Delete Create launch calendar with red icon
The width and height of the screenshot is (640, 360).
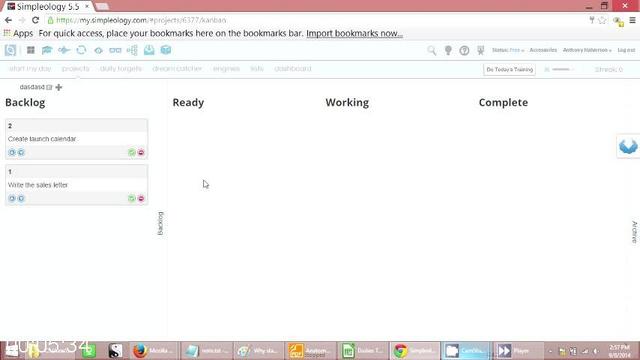pyautogui.click(x=141, y=152)
